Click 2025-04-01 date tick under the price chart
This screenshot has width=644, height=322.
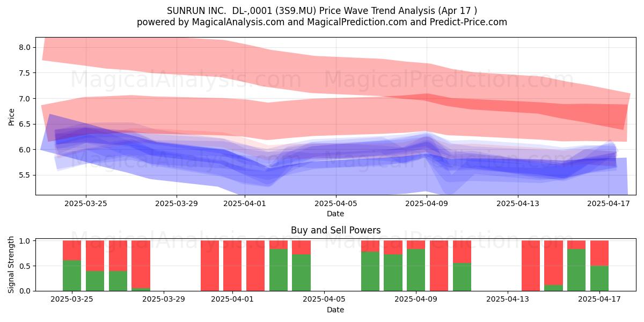(x=245, y=204)
